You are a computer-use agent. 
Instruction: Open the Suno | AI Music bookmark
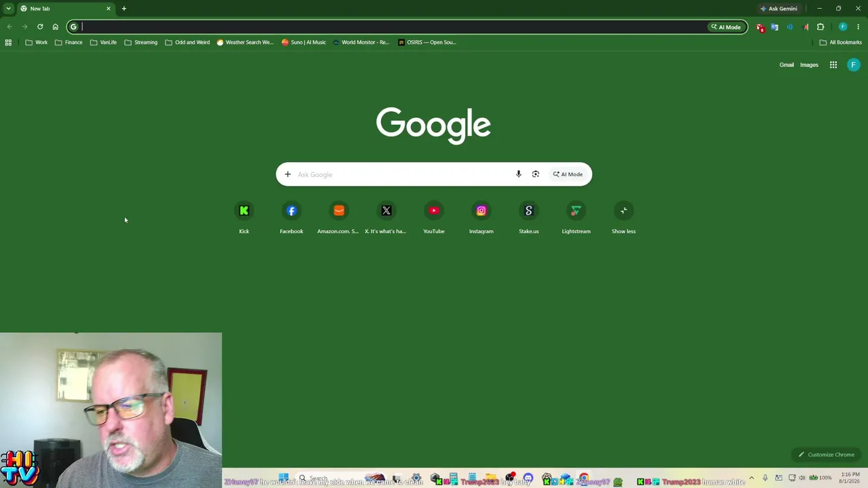pos(304,42)
